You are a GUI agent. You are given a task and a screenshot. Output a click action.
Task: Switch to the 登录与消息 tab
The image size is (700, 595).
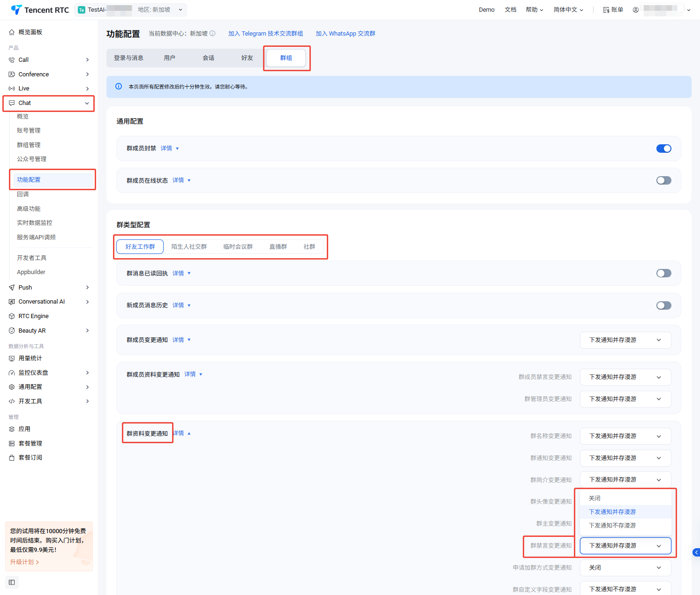click(128, 58)
